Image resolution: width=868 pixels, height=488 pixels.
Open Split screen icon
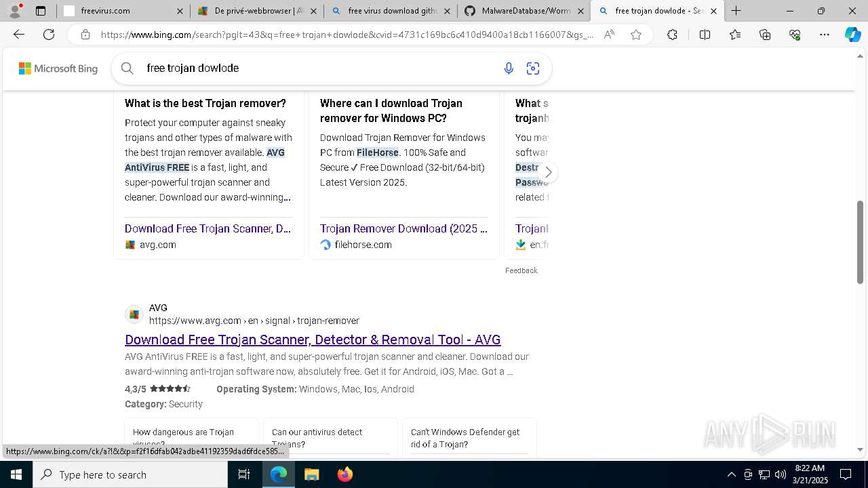click(x=705, y=35)
